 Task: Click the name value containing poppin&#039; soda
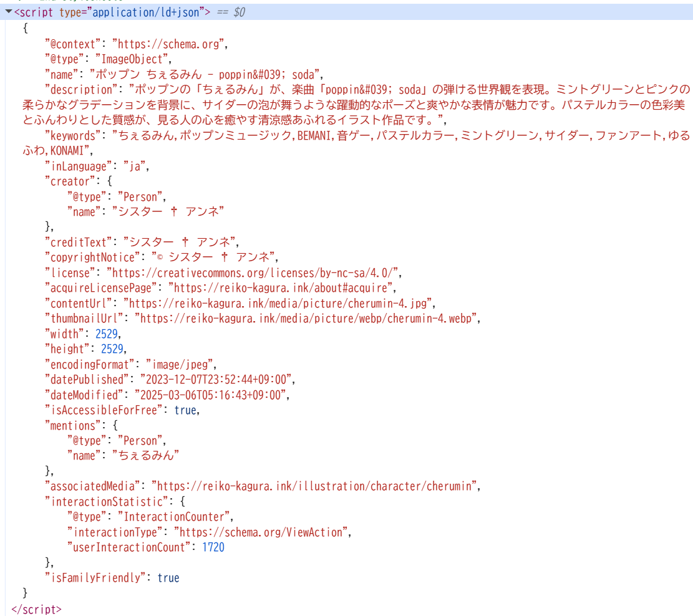click(x=205, y=75)
